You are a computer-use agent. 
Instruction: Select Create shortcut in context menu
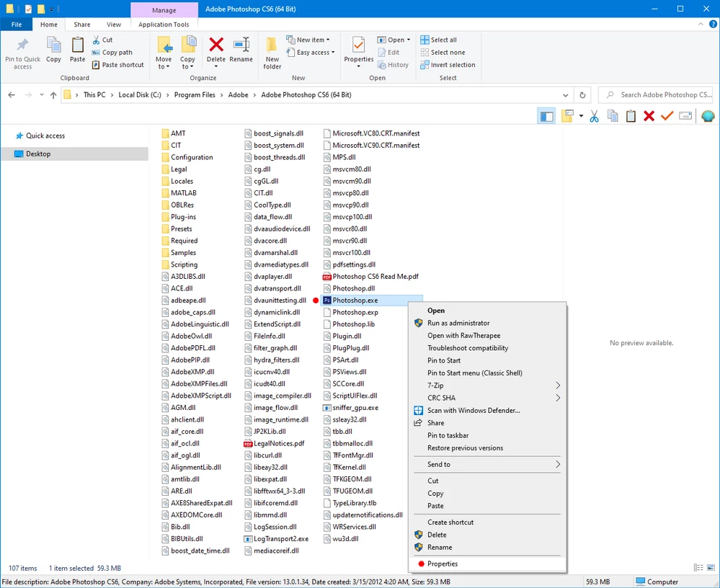pos(487,522)
